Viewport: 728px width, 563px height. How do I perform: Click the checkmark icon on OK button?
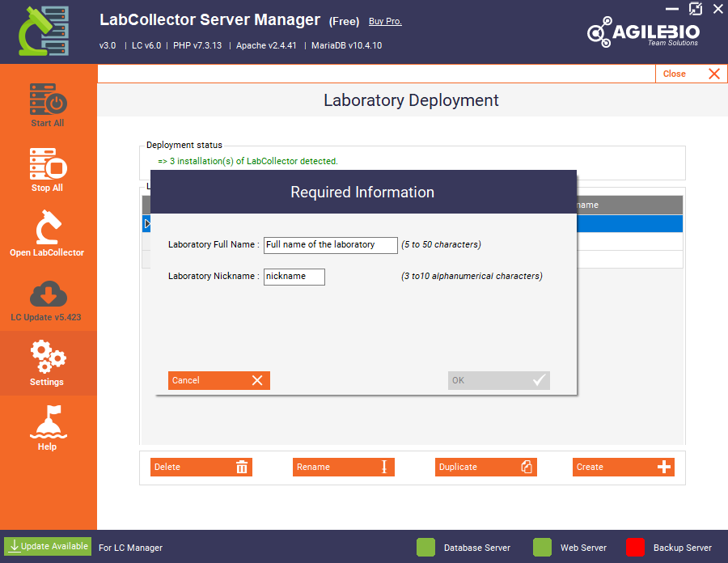(539, 381)
